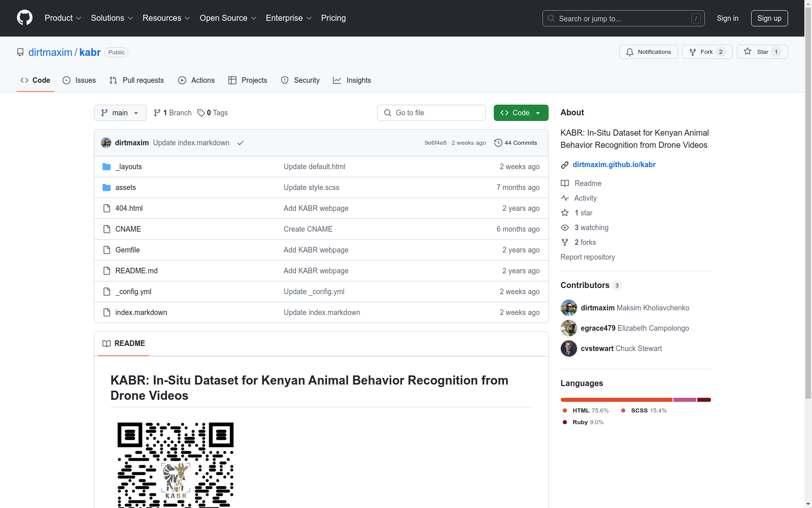This screenshot has width=812, height=508.
Task: Click the index.markdown file icon
Action: click(107, 312)
